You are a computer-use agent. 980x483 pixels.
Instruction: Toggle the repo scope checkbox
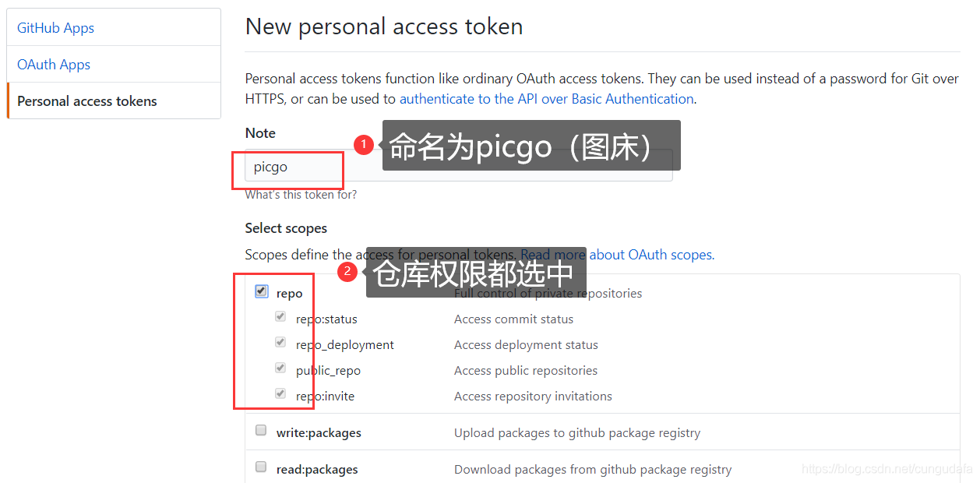point(261,291)
